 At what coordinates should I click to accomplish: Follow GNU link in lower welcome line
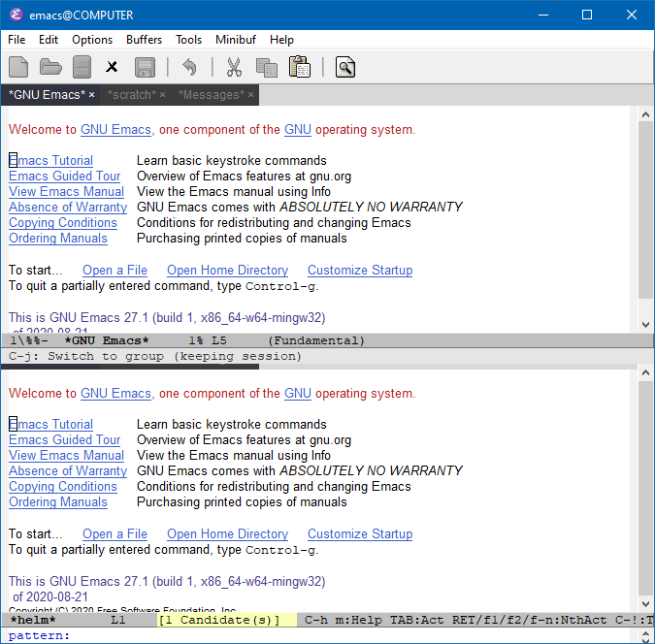[298, 394]
